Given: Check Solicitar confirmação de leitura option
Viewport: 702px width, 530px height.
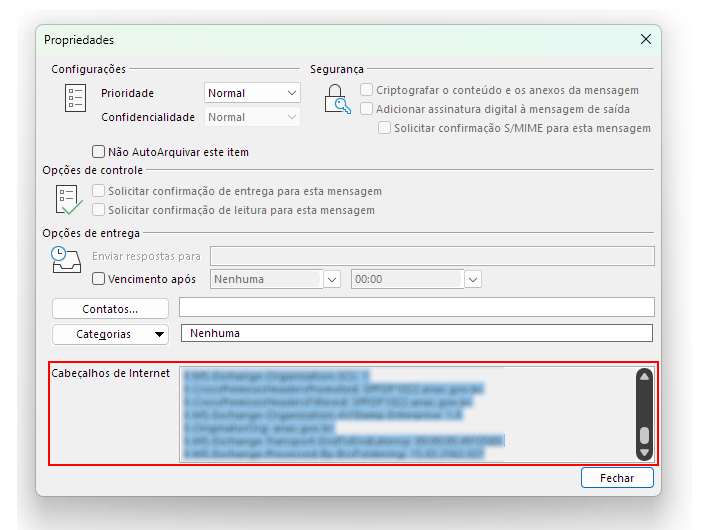Looking at the screenshot, I should click(x=98, y=210).
